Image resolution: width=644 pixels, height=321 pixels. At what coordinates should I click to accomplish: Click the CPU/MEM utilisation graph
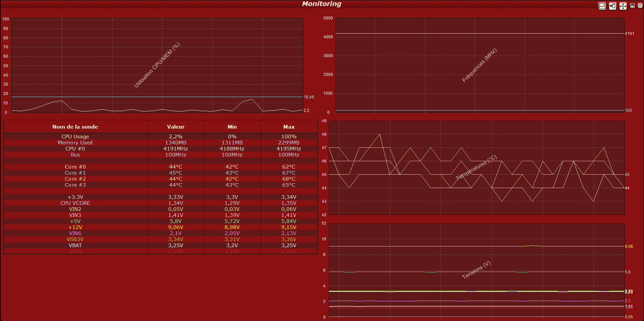click(157, 65)
